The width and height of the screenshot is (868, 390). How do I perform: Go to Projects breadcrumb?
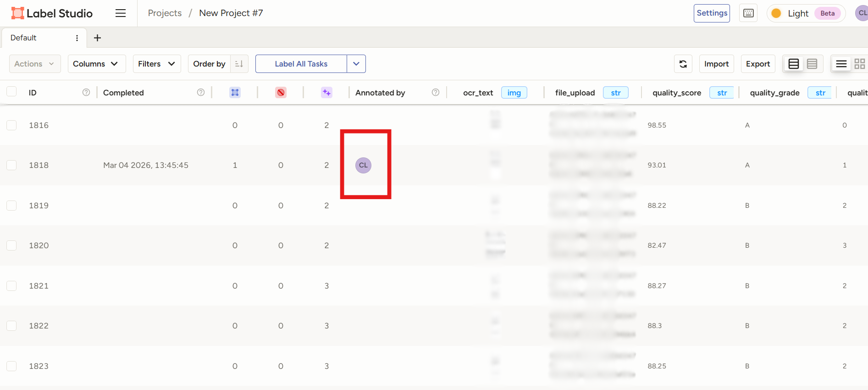(x=165, y=13)
